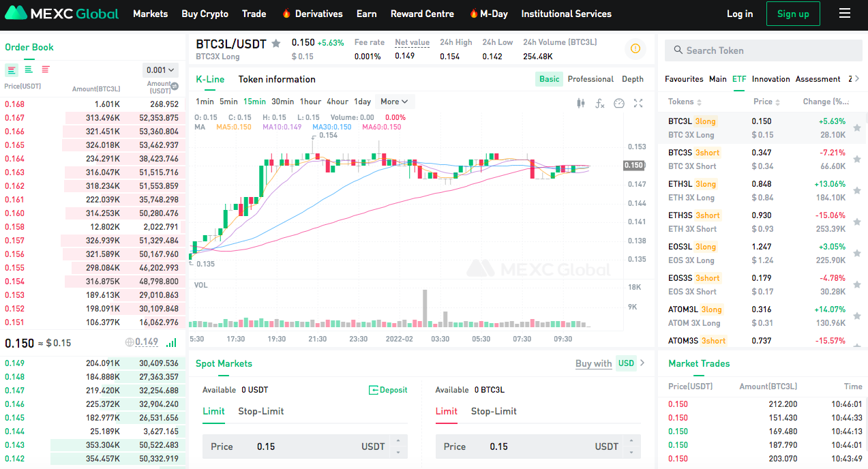Click the Buy with link

[593, 363]
